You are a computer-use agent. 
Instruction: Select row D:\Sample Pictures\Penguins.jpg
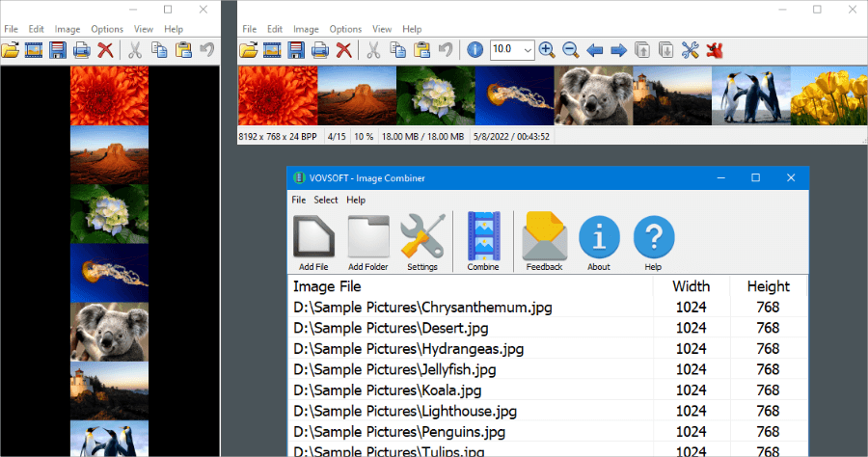(548, 432)
